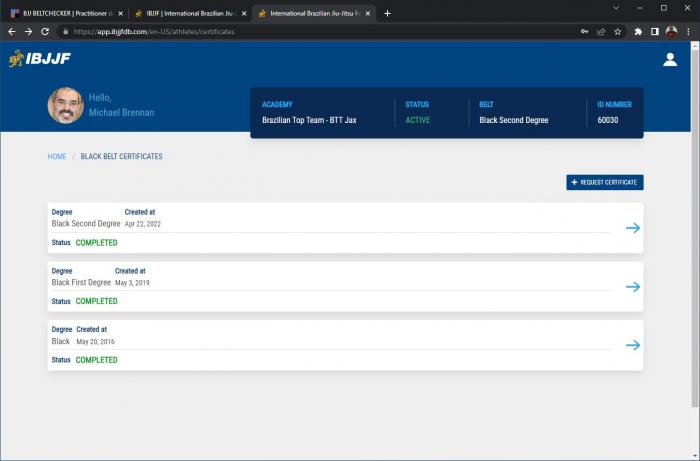The image size is (700, 461).
Task: Go to the HOME breadcrumb link
Action: (57, 157)
